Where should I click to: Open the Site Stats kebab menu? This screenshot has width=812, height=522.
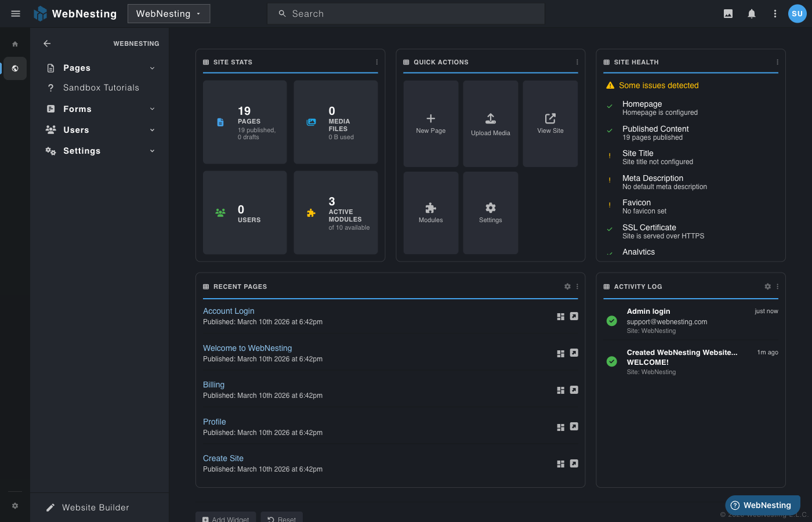pos(376,61)
